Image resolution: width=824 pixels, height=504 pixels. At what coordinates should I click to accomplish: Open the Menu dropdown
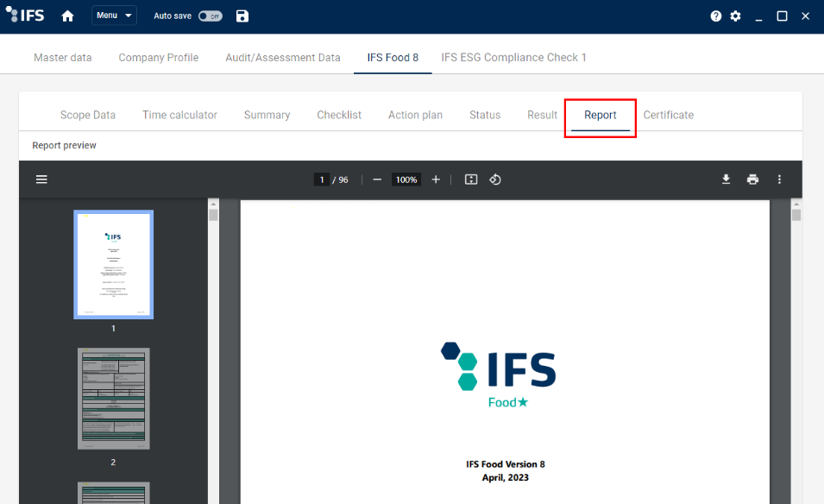(x=114, y=16)
